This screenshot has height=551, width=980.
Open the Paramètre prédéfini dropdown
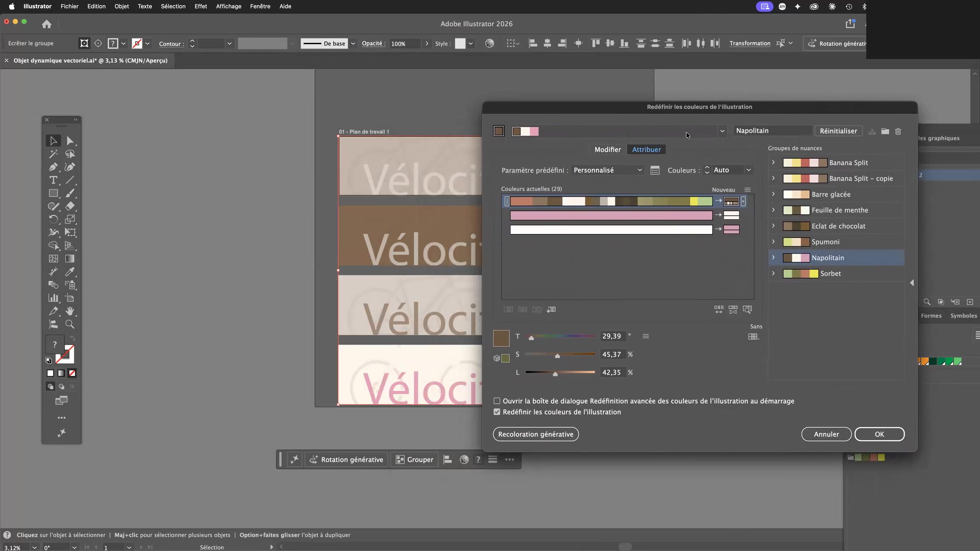pyautogui.click(x=608, y=170)
